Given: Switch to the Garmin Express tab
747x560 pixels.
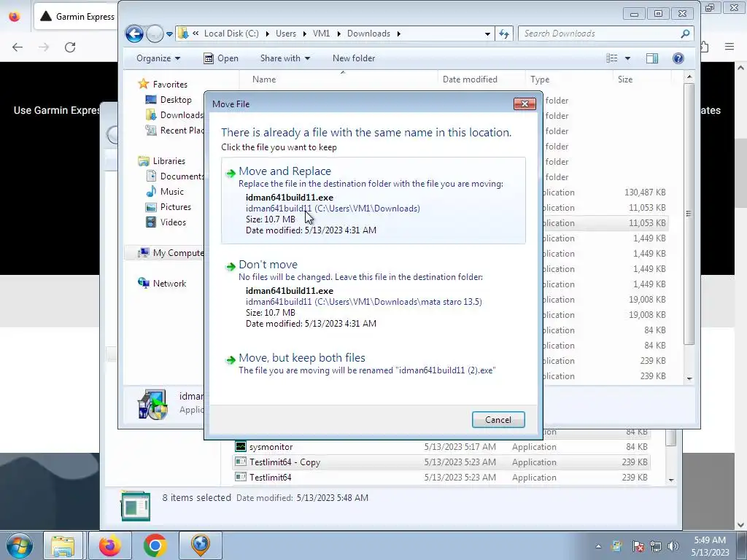Looking at the screenshot, I should [x=76, y=17].
